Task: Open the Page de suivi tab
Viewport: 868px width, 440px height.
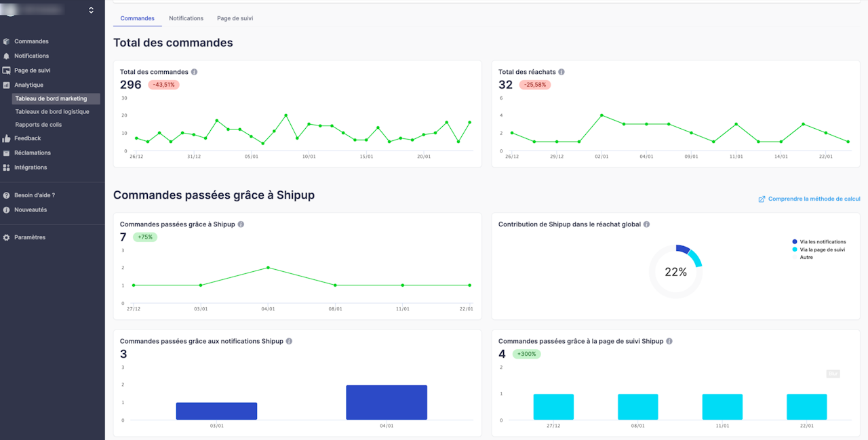Action: [x=235, y=18]
